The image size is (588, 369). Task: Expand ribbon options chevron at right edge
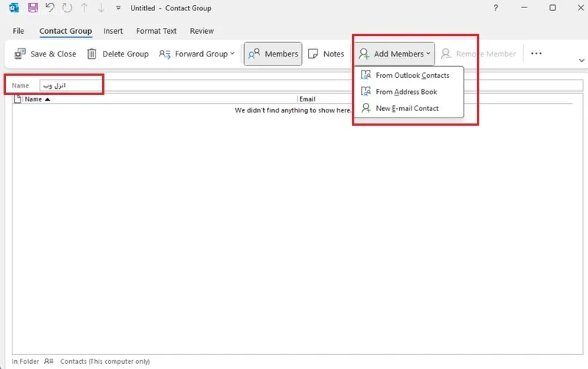click(581, 60)
